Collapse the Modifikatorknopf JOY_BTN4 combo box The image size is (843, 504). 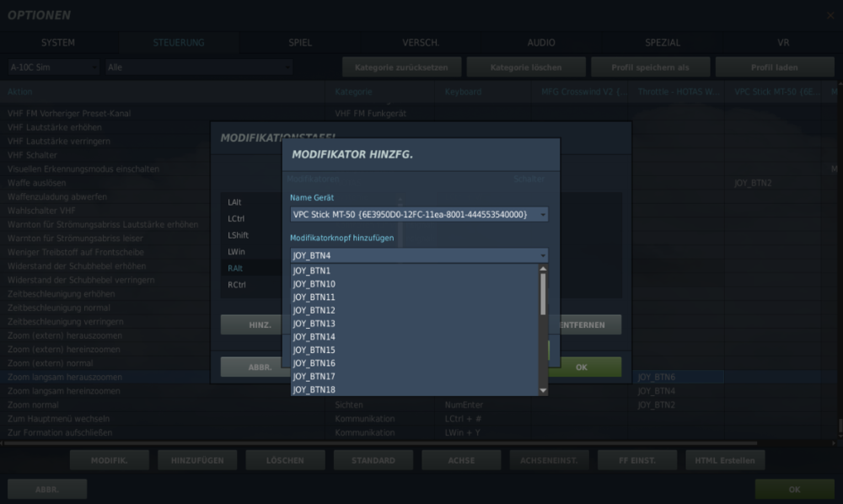[x=419, y=255]
